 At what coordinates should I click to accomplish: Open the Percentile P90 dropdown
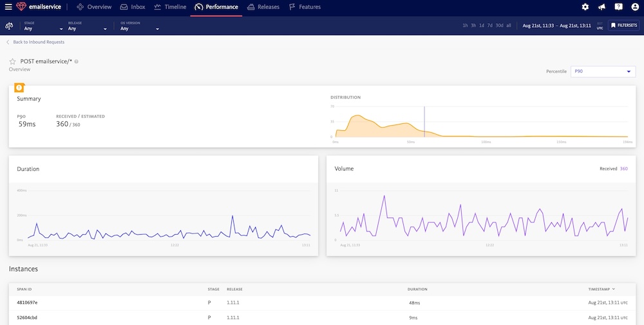(x=603, y=72)
